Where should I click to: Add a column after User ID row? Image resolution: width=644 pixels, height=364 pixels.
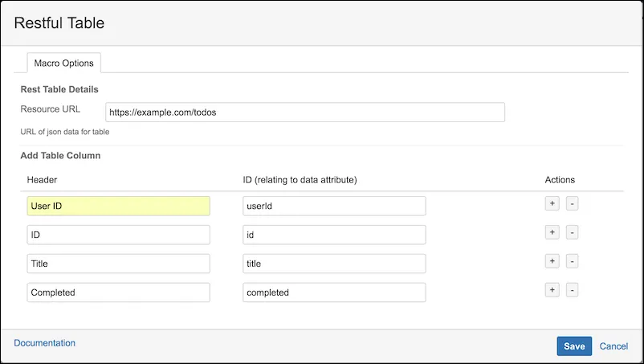point(552,203)
